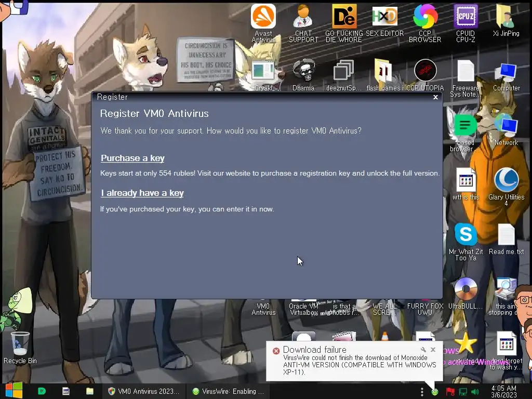
Task: Open the Cryakl desktop icon
Action: tap(263, 75)
